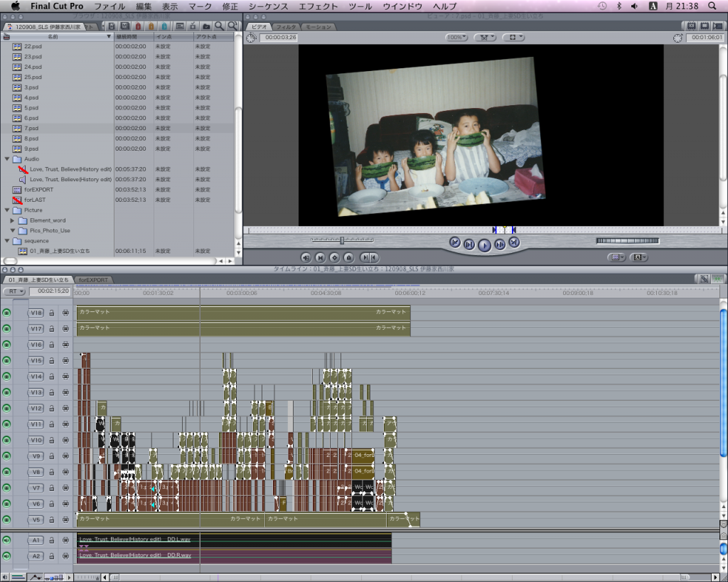This screenshot has width=728, height=582.
Task: Click the teal label 3 icon in Browser toolbar
Action: pyautogui.click(x=164, y=26)
